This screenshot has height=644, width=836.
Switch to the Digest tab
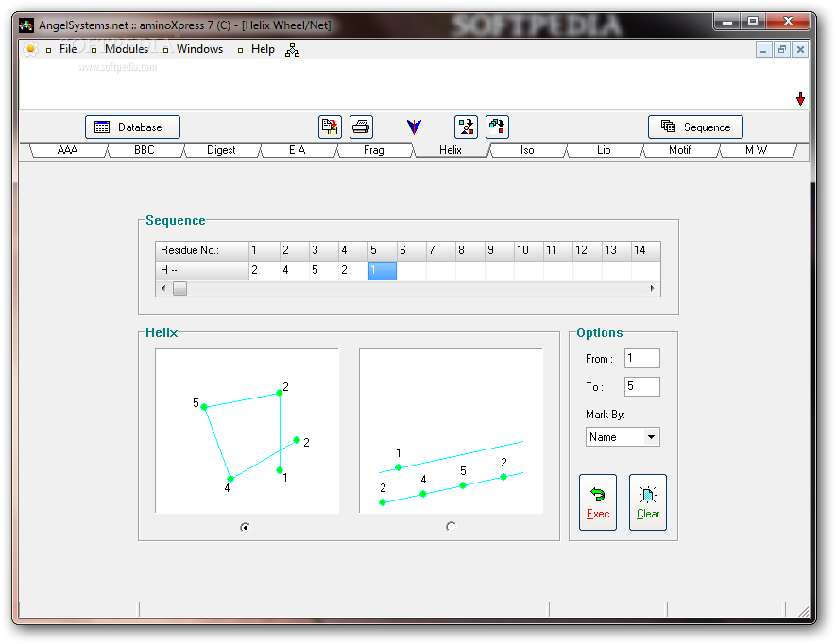click(x=221, y=150)
